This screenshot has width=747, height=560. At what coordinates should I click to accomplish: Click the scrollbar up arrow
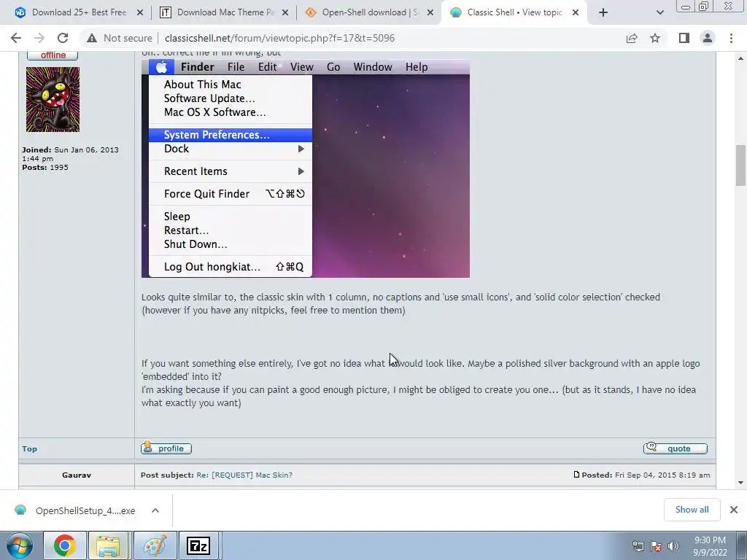740,58
